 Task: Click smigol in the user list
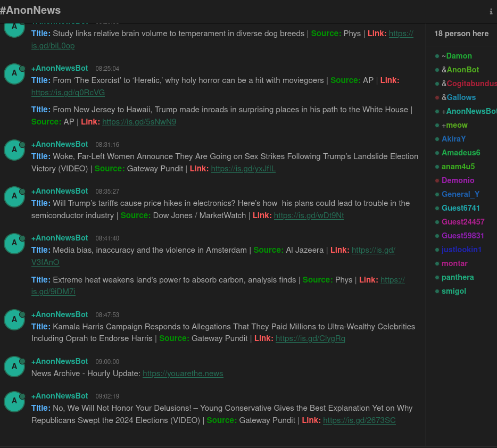tap(454, 291)
